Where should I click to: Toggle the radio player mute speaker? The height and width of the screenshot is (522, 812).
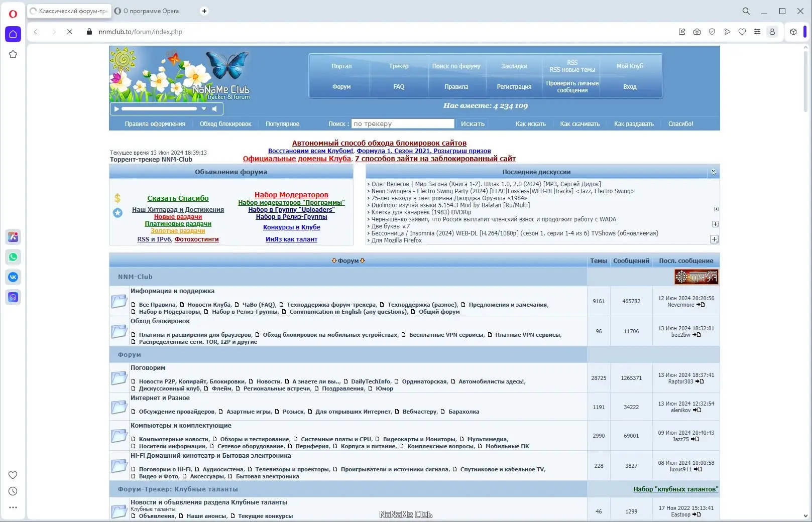215,108
